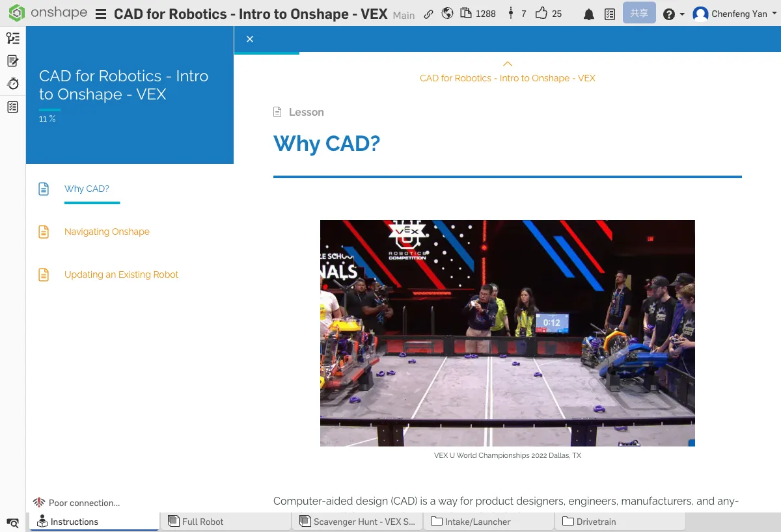This screenshot has height=532, width=781.
Task: Open the hamburger menu beside the Onshape logo
Action: click(101, 13)
